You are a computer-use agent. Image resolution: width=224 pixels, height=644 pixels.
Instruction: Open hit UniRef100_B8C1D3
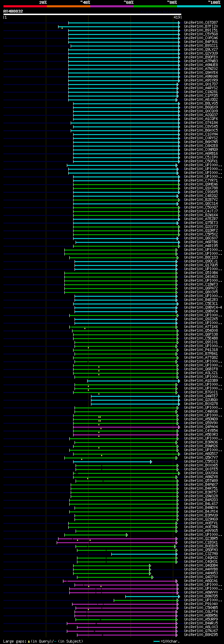click(201, 258)
